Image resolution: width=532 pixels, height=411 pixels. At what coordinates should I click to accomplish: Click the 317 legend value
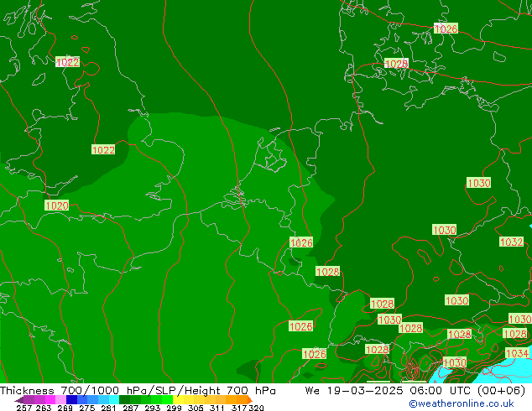coord(239,408)
